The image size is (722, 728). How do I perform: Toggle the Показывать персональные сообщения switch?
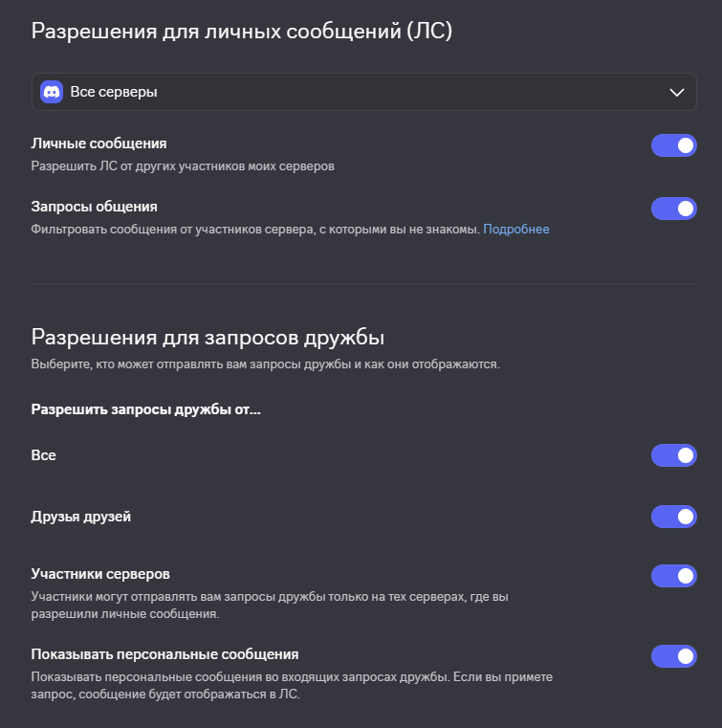click(x=674, y=656)
